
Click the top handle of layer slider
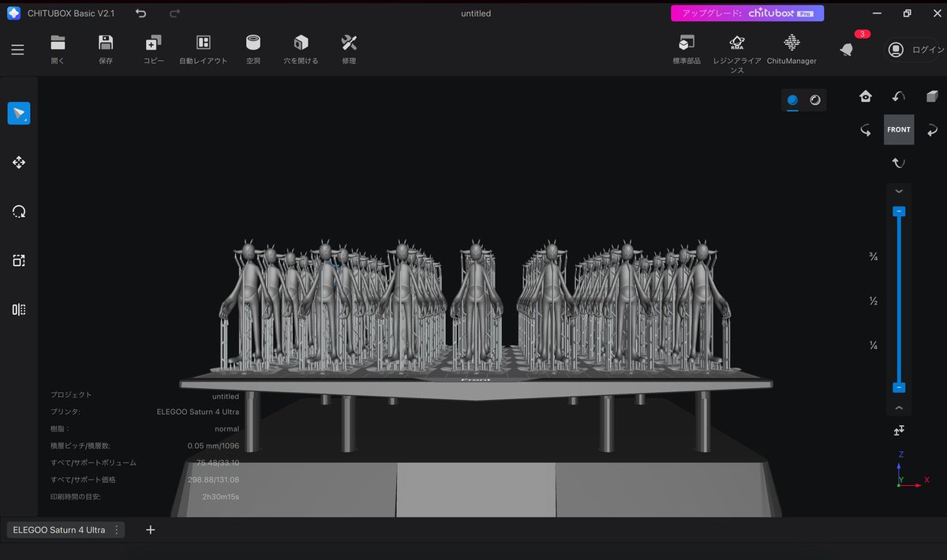click(x=899, y=211)
